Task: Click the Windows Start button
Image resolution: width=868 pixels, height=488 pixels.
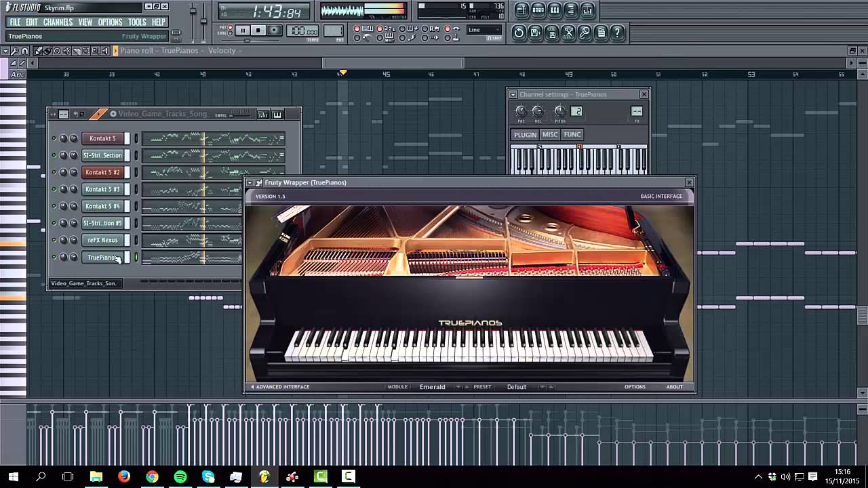Action: point(13,476)
